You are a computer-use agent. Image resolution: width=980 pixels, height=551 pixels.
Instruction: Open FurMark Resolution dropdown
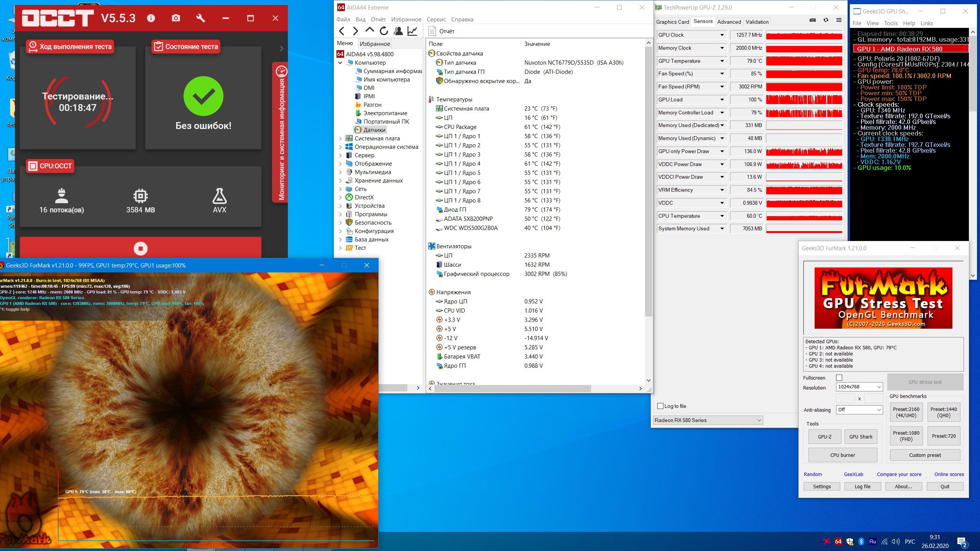859,387
